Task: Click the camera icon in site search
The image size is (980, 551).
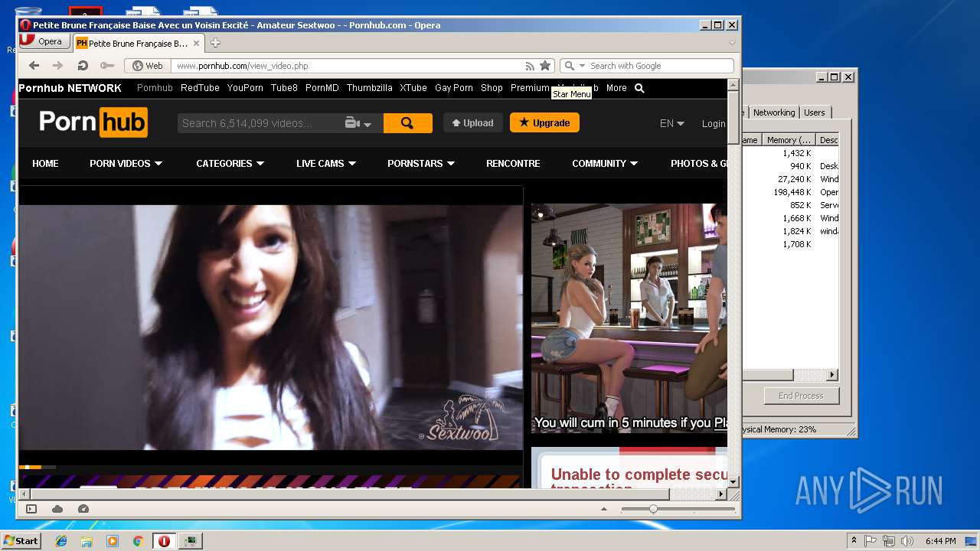Action: tap(352, 123)
